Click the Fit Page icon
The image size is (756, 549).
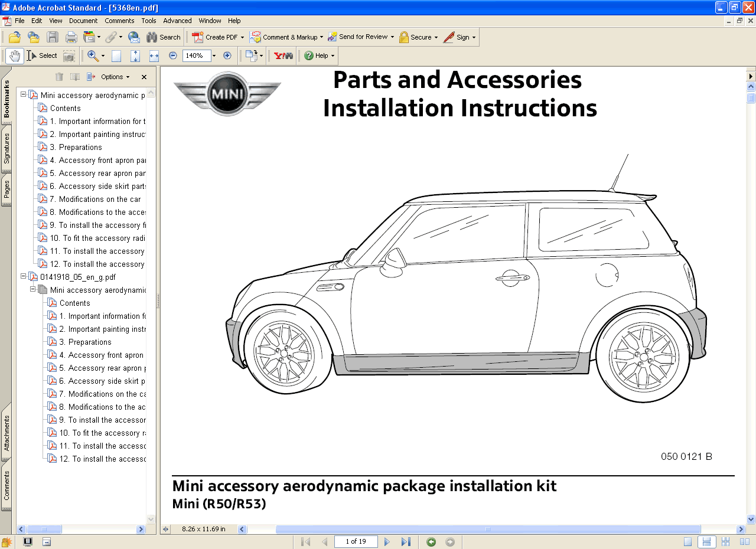(135, 56)
